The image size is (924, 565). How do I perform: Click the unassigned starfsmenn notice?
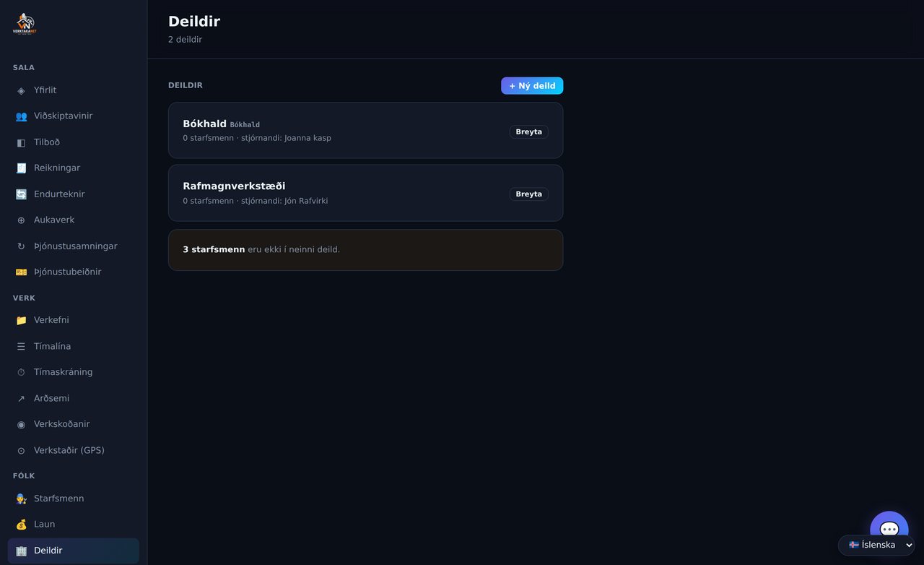coord(365,250)
